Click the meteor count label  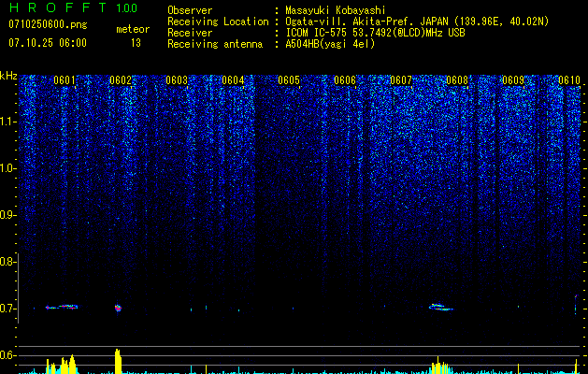[133, 29]
